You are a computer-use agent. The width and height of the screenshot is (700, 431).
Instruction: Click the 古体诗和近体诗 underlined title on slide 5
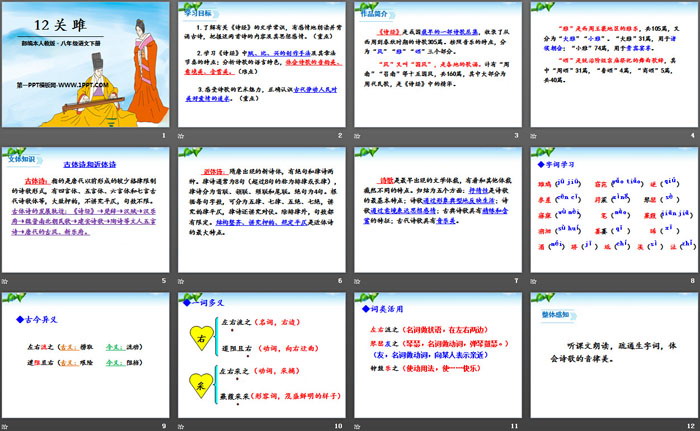coord(89,164)
